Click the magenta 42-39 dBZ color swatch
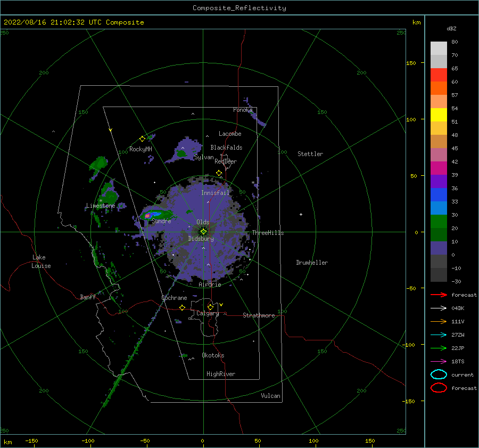The height and width of the screenshot is (448, 479). (x=439, y=168)
